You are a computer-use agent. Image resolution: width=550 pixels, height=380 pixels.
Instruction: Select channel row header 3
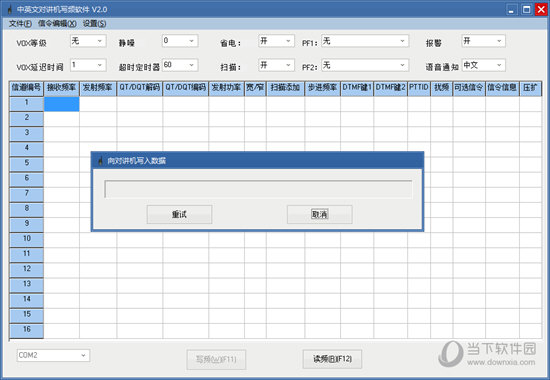(26, 134)
